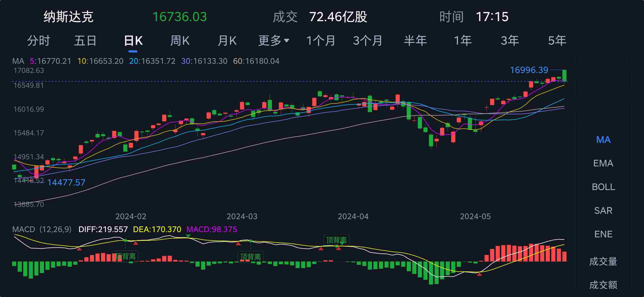The width and height of the screenshot is (644, 297).
Task: Select the 五日 five-day tab
Action: 85,41
